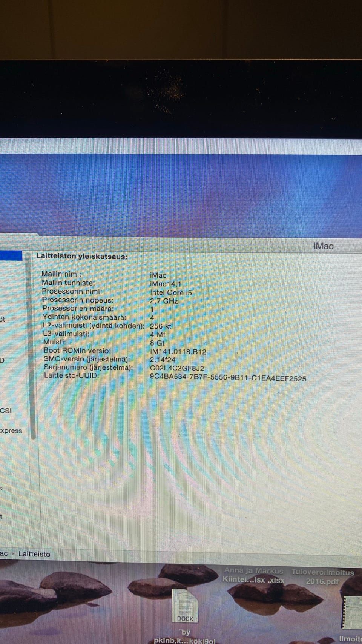Click the 'Laitteisto-UUID:' label
The height and width of the screenshot is (644, 362).
pyautogui.click(x=71, y=375)
